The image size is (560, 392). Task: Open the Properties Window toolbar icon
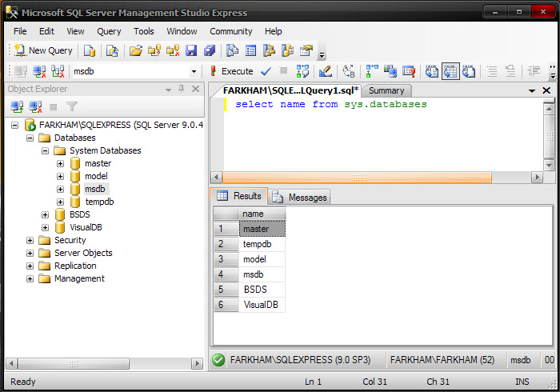pyautogui.click(x=306, y=50)
